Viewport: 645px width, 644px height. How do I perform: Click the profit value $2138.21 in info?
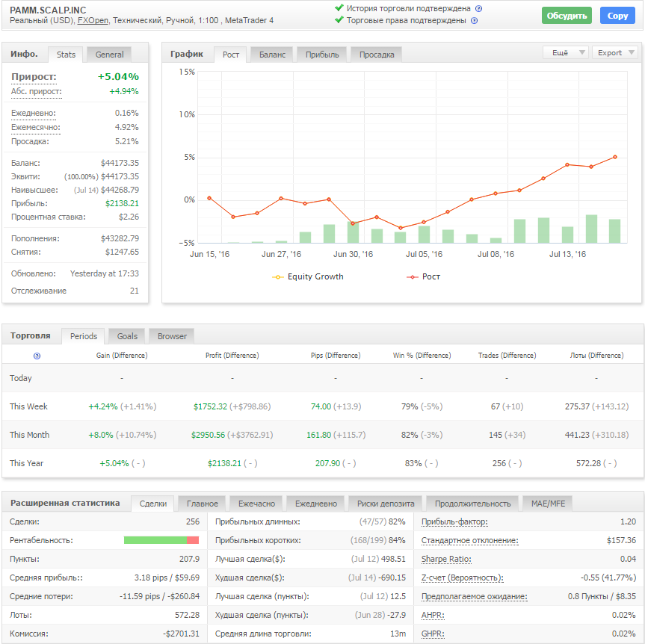(x=122, y=203)
